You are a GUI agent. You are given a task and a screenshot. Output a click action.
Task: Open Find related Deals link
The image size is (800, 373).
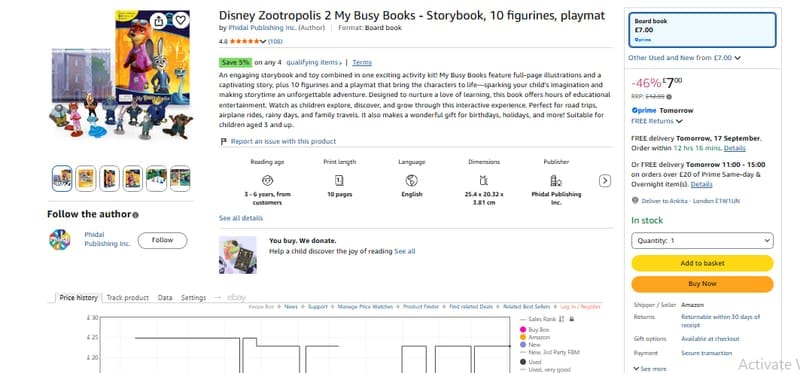click(x=471, y=307)
